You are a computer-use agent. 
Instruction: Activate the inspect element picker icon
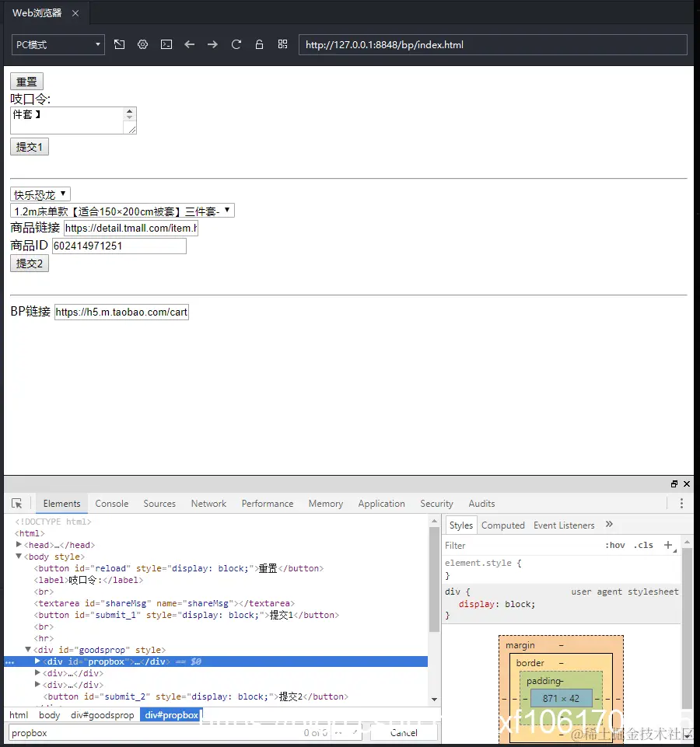click(x=17, y=504)
